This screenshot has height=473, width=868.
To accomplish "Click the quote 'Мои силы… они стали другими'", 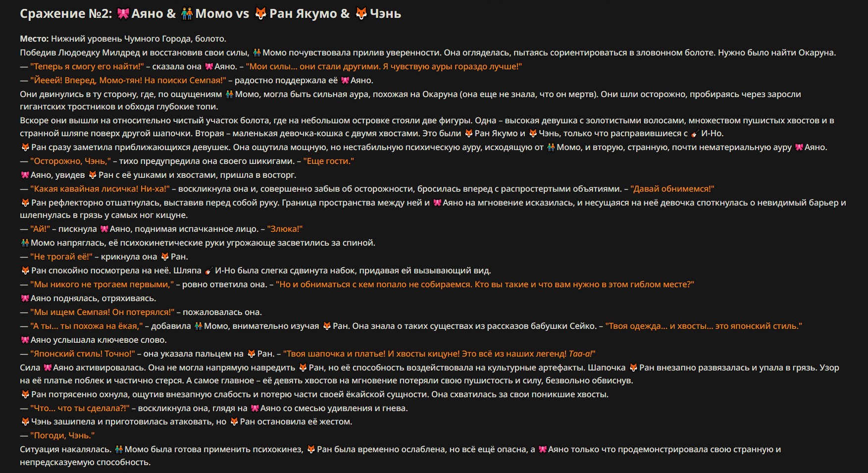I will point(312,66).
